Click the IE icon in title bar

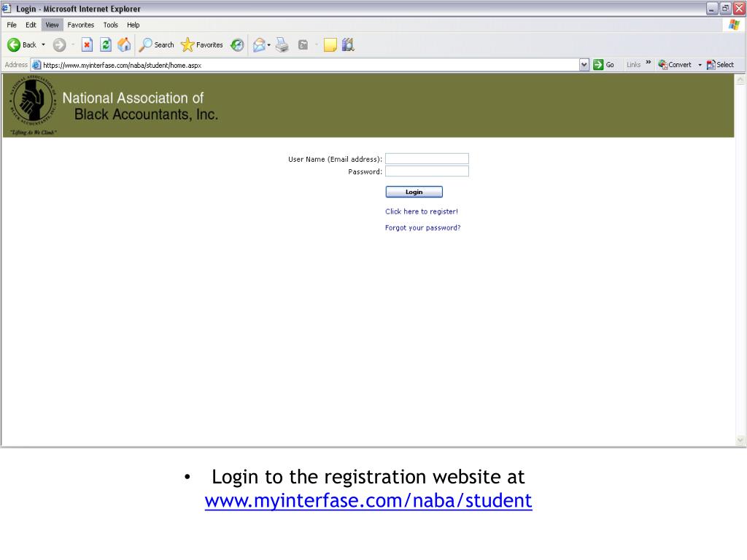(x=7, y=8)
